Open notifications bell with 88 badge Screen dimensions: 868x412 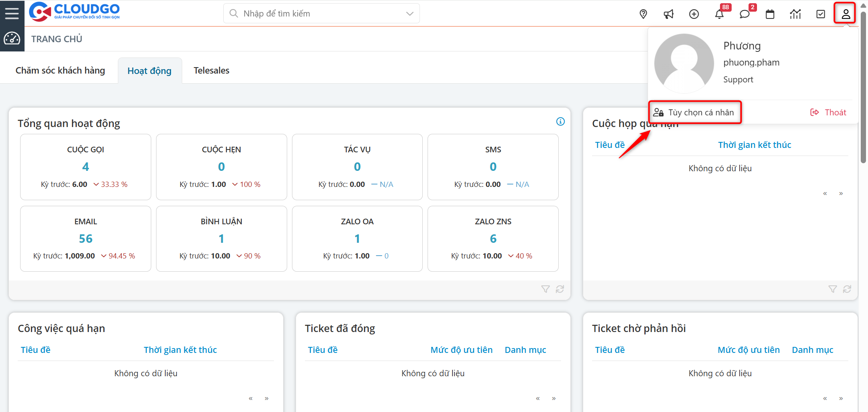[719, 14]
